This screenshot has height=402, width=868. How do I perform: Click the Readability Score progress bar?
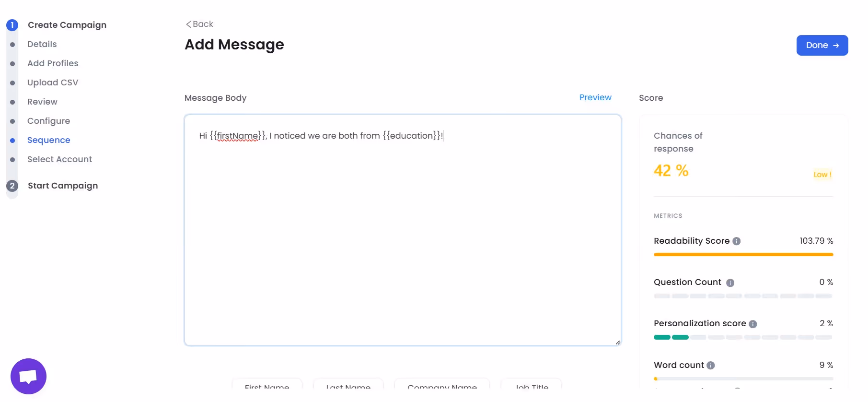point(743,255)
